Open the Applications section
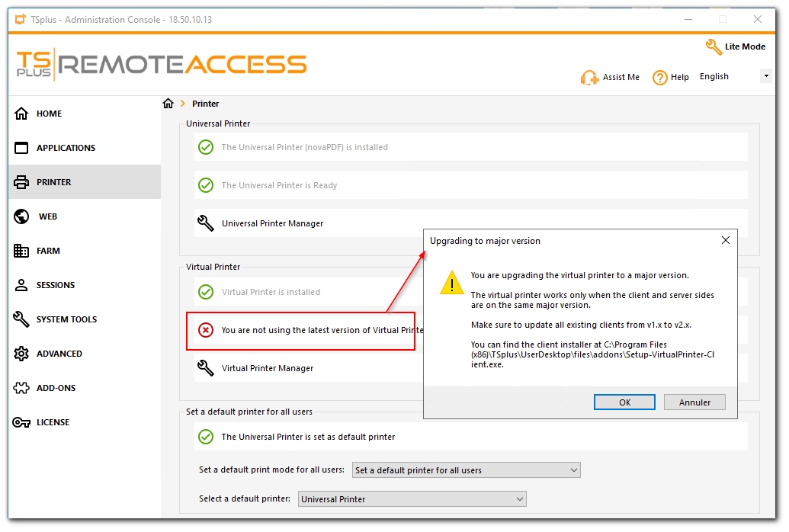789x532 pixels. click(66, 148)
